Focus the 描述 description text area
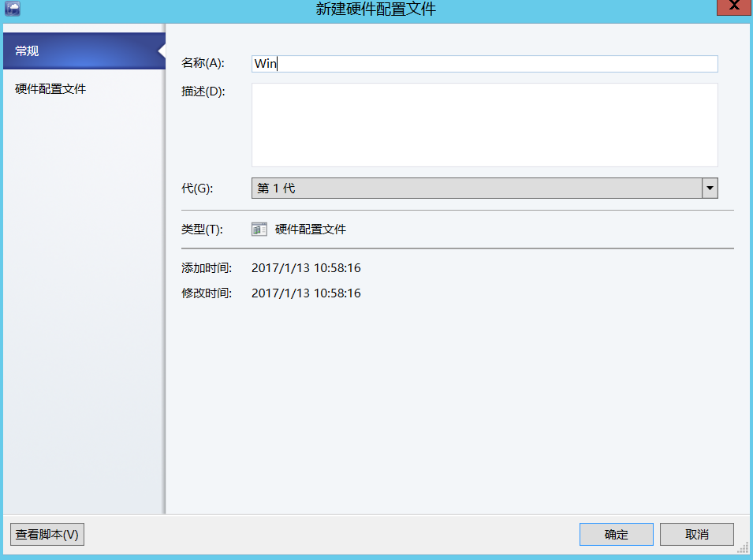This screenshot has height=560, width=753. point(485,125)
